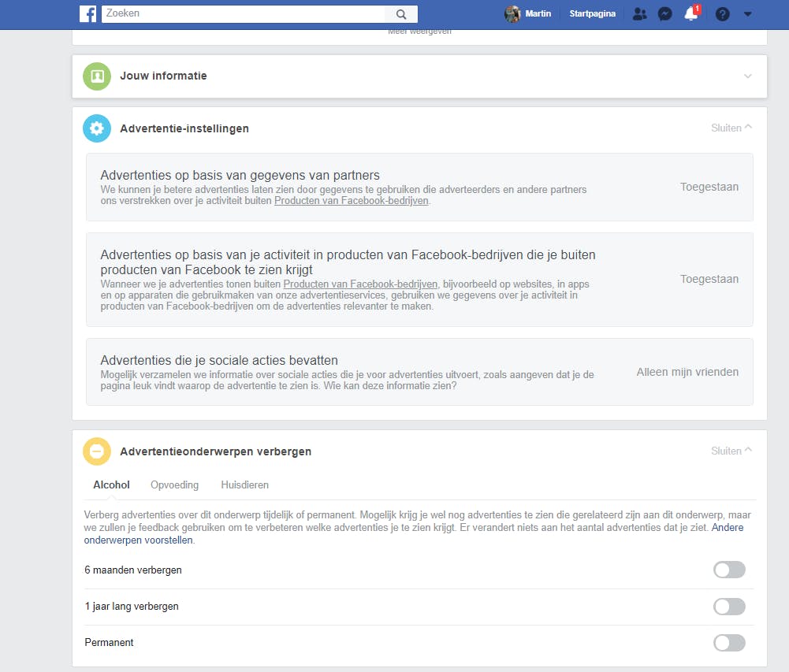Go to Startpagina
Image resolution: width=789 pixels, height=672 pixels.
click(592, 13)
